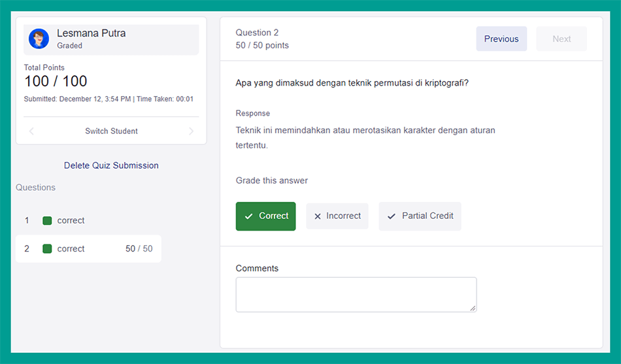Open the Switch Student selector
Screen dimensions: 621x364
point(111,131)
